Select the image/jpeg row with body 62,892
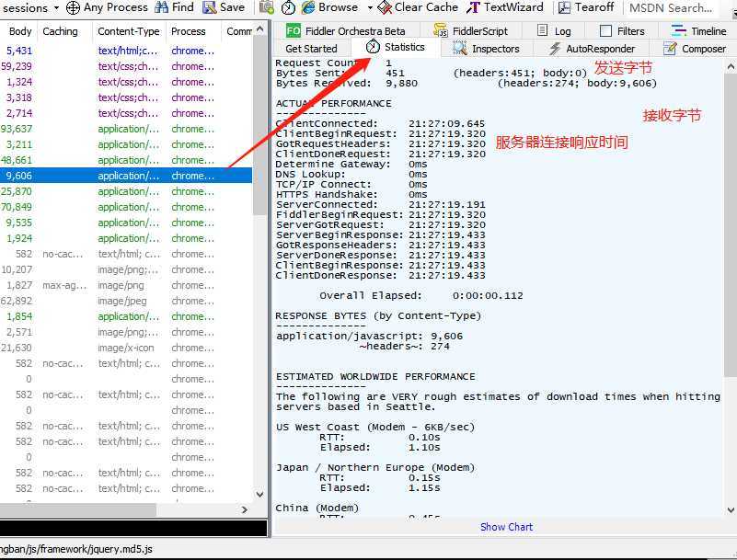737x560 pixels. pos(126,301)
